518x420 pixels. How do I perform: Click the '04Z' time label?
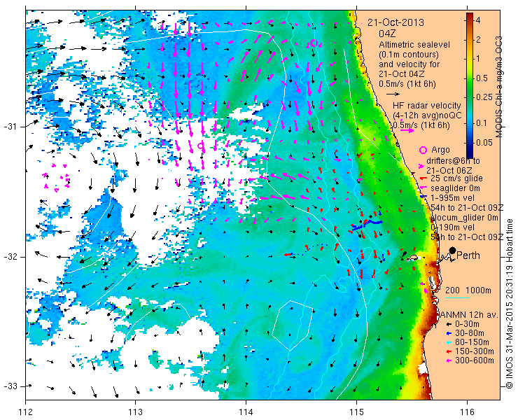click(387, 34)
